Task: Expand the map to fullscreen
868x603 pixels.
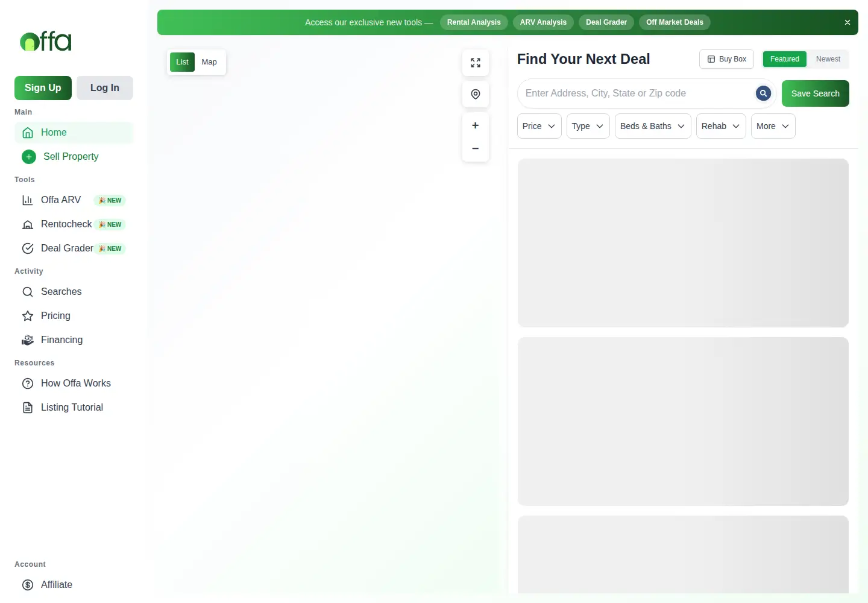Action: [476, 63]
